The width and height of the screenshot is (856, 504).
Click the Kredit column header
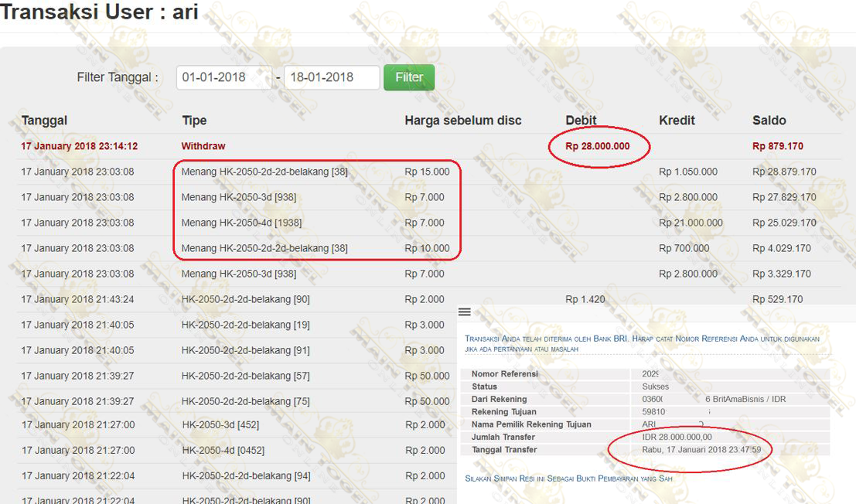click(677, 121)
